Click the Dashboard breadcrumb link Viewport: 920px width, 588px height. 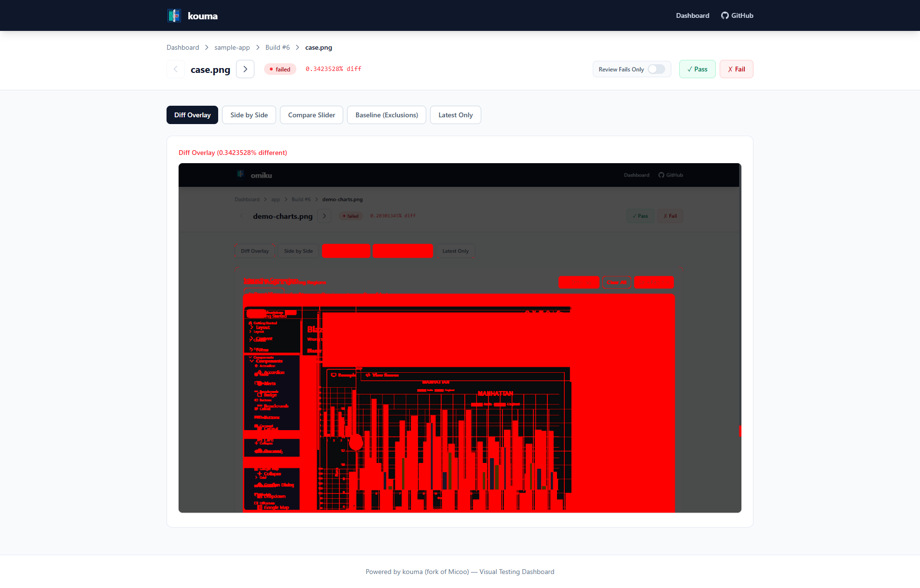182,47
